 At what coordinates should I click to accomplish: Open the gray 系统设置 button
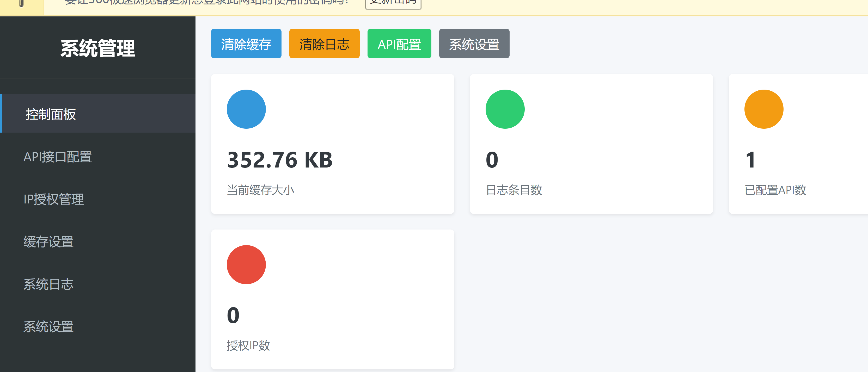pyautogui.click(x=474, y=44)
